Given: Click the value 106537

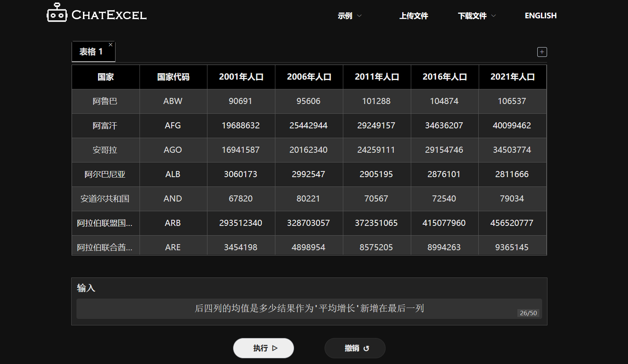Looking at the screenshot, I should click(x=512, y=101).
